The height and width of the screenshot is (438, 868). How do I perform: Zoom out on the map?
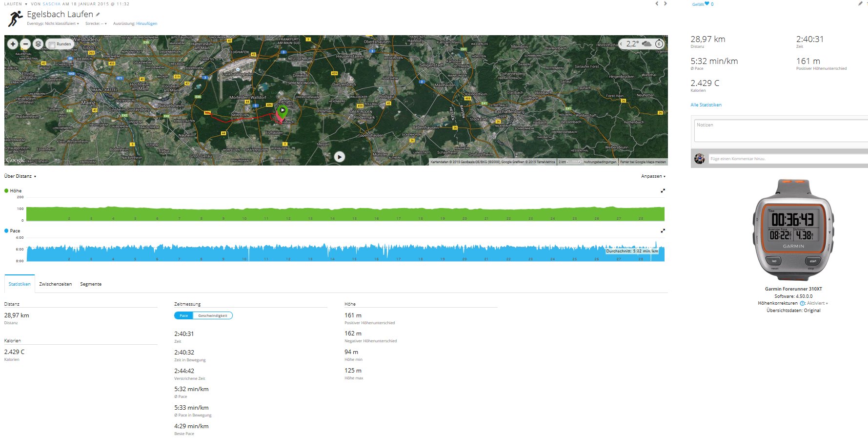point(25,44)
